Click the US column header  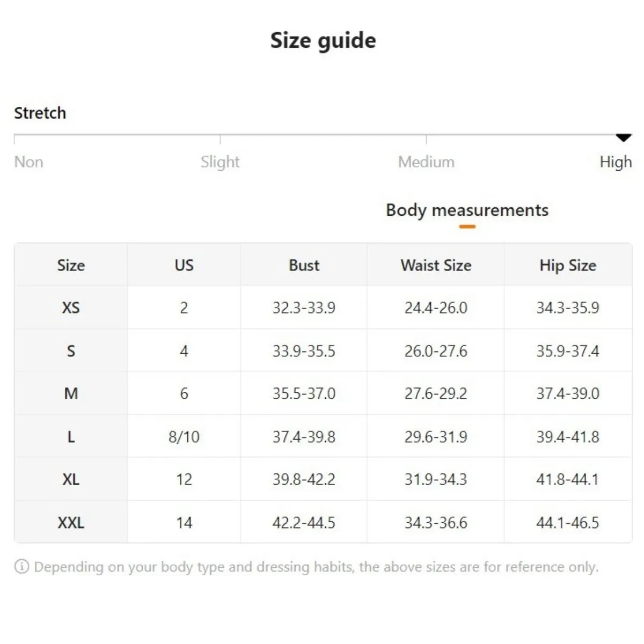pos(184,265)
